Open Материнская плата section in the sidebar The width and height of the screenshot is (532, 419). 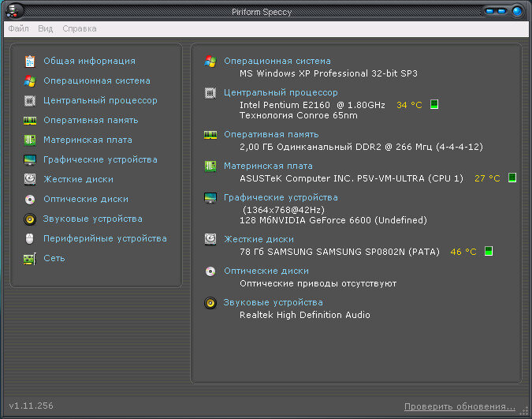pos(87,140)
